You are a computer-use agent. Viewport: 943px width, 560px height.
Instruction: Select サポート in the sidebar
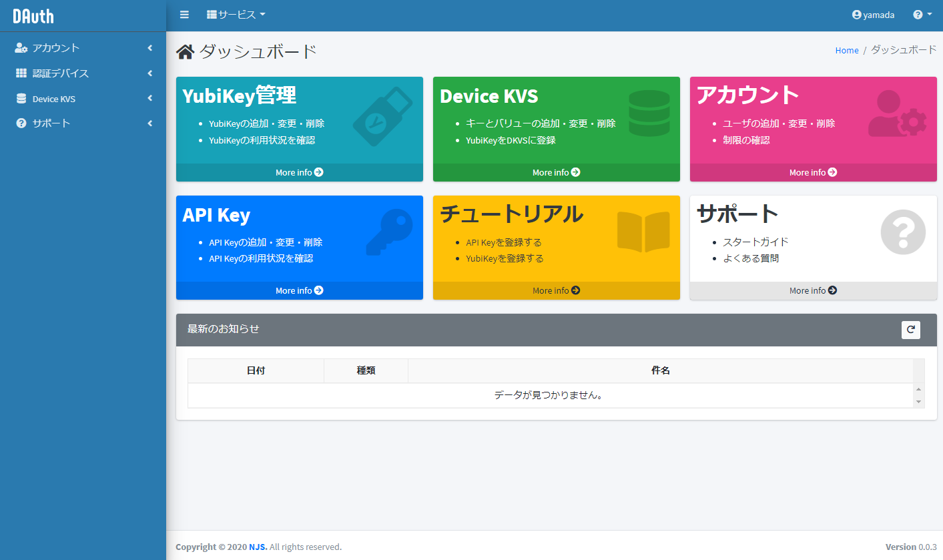click(83, 123)
